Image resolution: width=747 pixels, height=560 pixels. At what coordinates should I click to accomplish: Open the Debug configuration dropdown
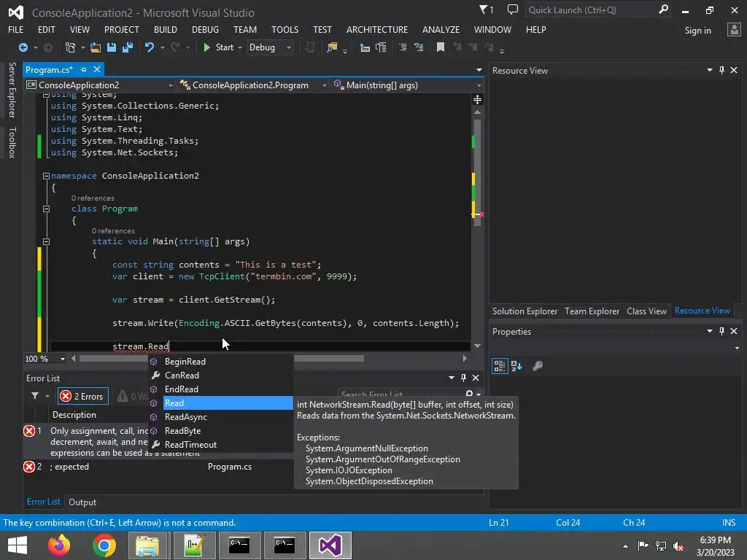click(289, 47)
